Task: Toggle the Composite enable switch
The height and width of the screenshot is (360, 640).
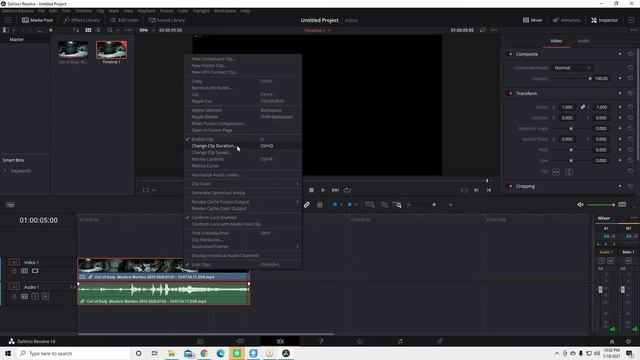Action: [x=509, y=54]
